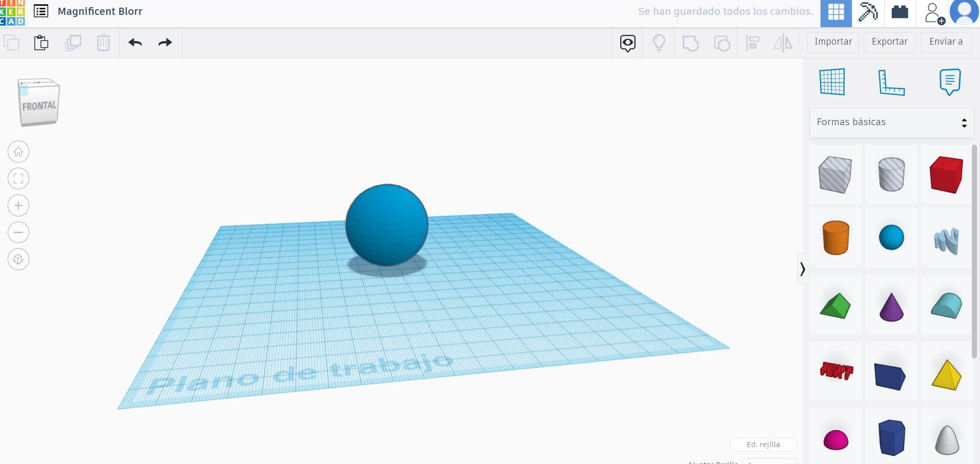Select the blue sphere shape in panel
The image size is (980, 464).
(x=891, y=237)
